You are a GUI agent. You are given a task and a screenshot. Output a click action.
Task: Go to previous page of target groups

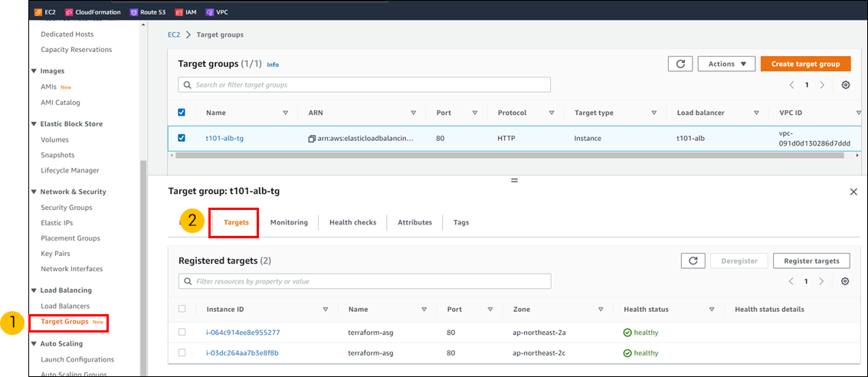tap(792, 85)
